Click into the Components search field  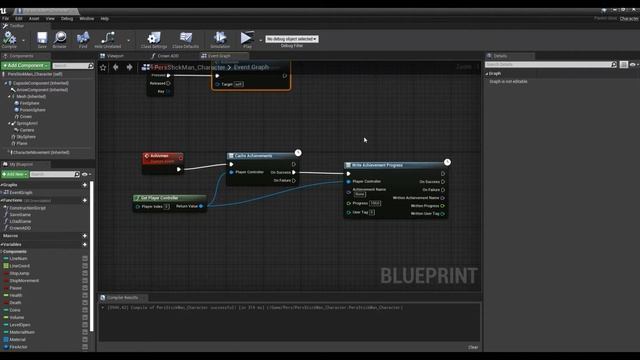tap(71, 66)
